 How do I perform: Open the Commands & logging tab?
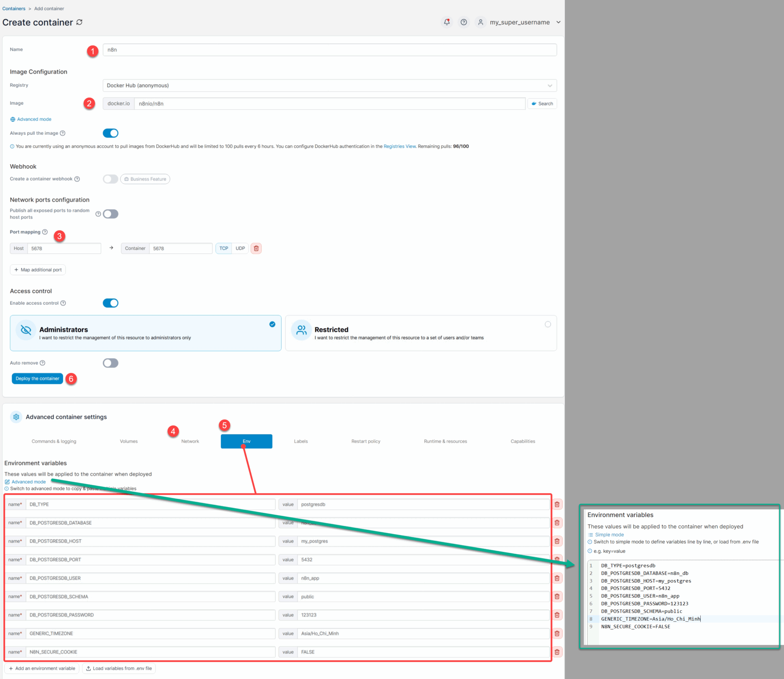pyautogui.click(x=54, y=441)
